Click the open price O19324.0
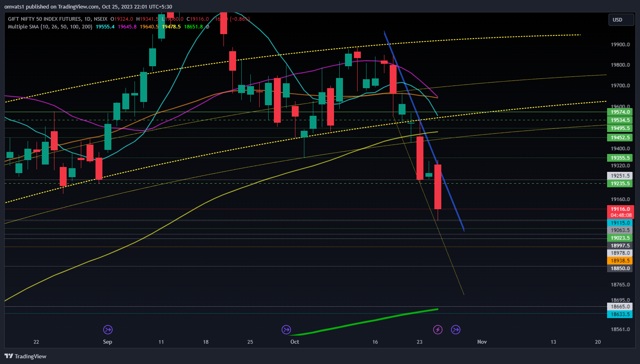This screenshot has width=640, height=364. point(121,19)
